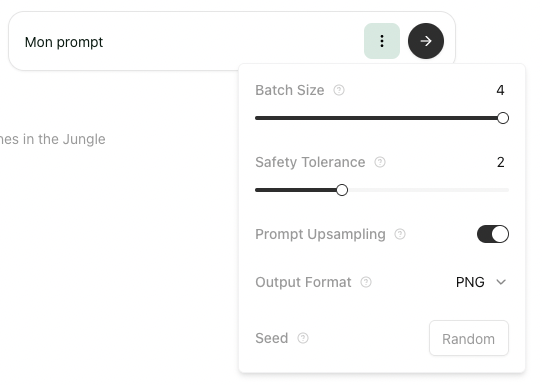Screen dimensions: 542x385
Task: View the Seed help tooltip icon
Action: [x=303, y=338]
